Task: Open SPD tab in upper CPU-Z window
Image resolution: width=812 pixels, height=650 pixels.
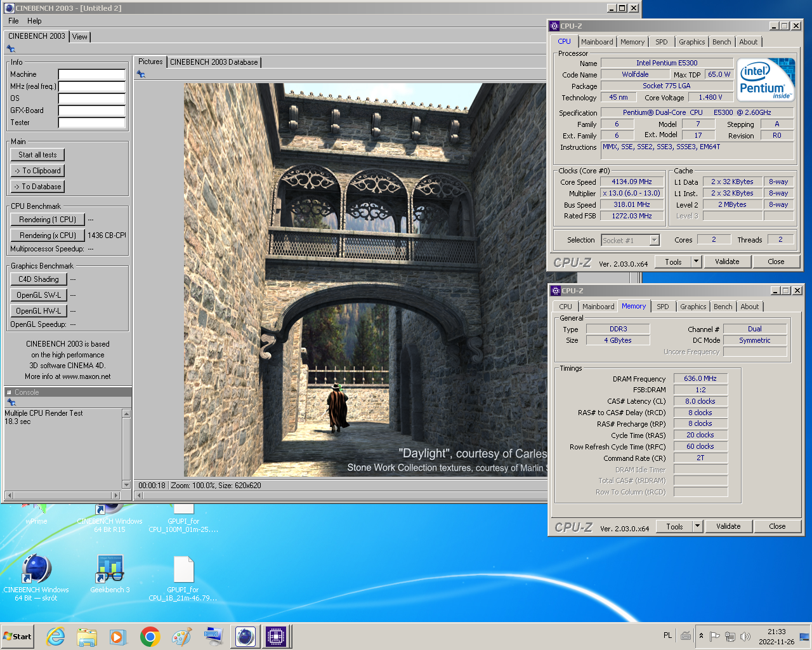Action: coord(662,42)
